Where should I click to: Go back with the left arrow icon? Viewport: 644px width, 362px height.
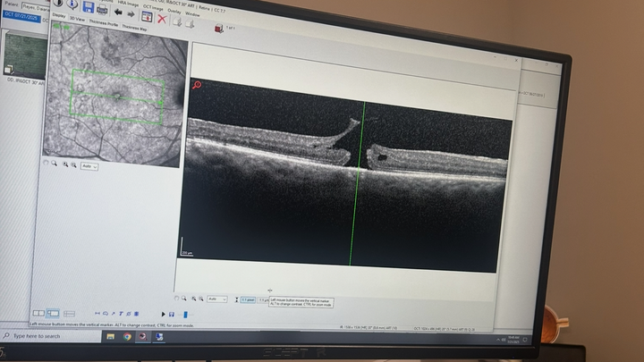click(x=118, y=12)
